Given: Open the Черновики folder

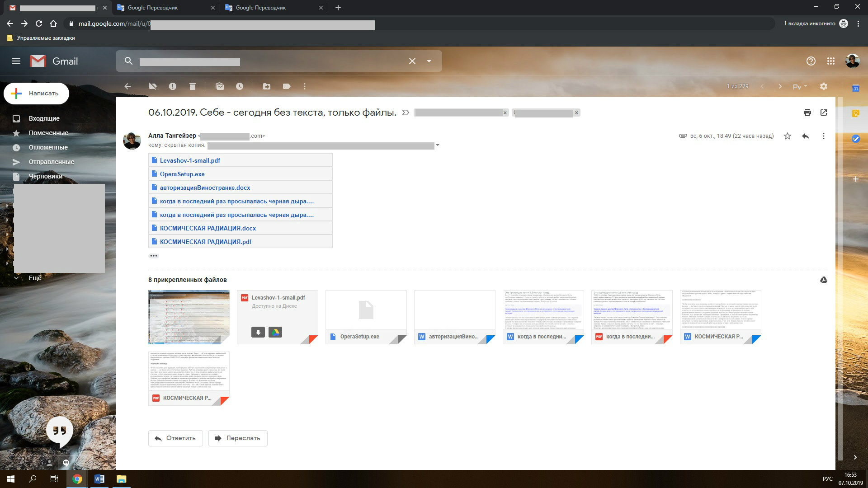Looking at the screenshot, I should [x=45, y=176].
